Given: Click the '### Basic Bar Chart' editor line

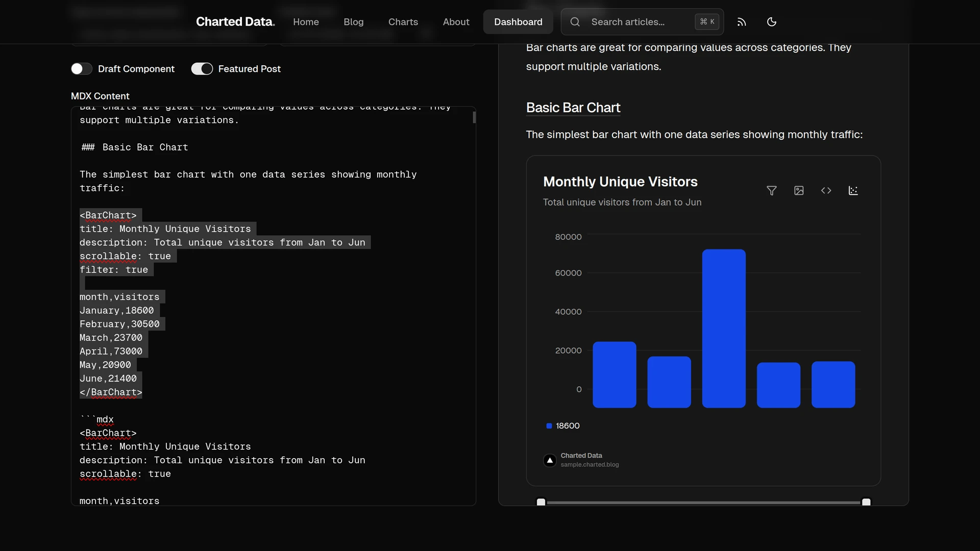Looking at the screenshot, I should (x=135, y=147).
